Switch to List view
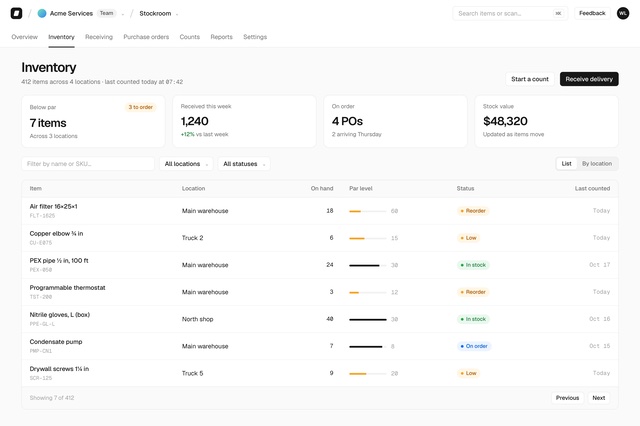 tap(567, 164)
